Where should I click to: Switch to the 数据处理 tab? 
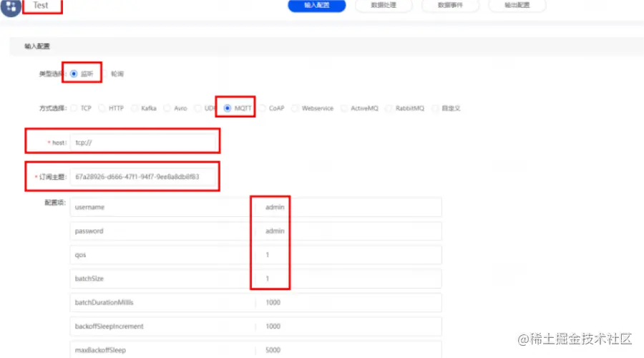[384, 5]
